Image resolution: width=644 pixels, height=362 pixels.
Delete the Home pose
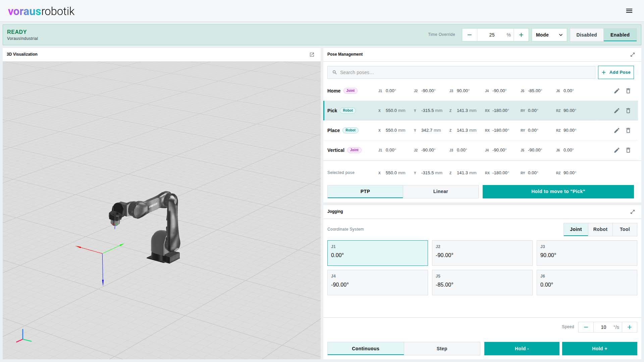click(628, 91)
